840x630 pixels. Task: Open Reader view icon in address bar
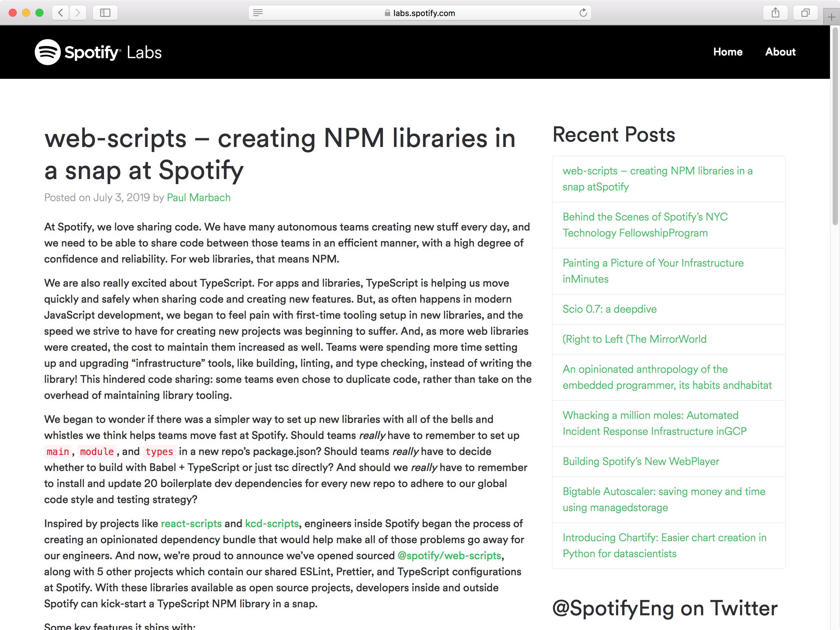pyautogui.click(x=258, y=13)
